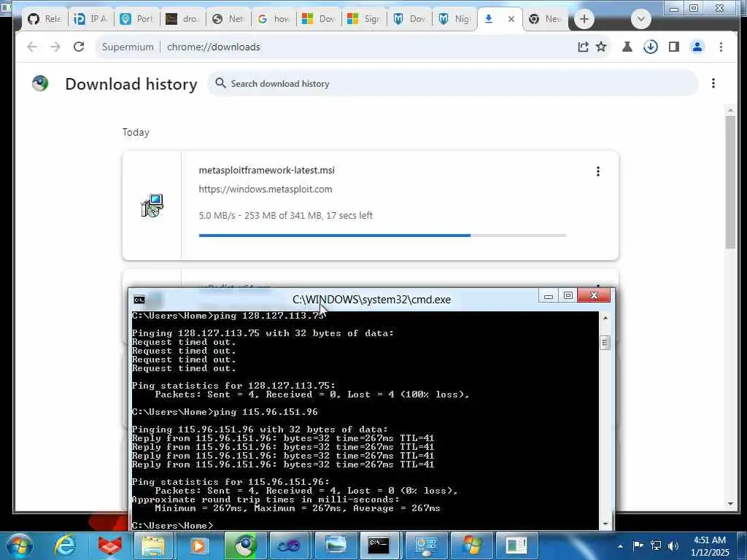Bookmark this page with the star icon
Image resolution: width=747 pixels, height=560 pixels.
(601, 47)
